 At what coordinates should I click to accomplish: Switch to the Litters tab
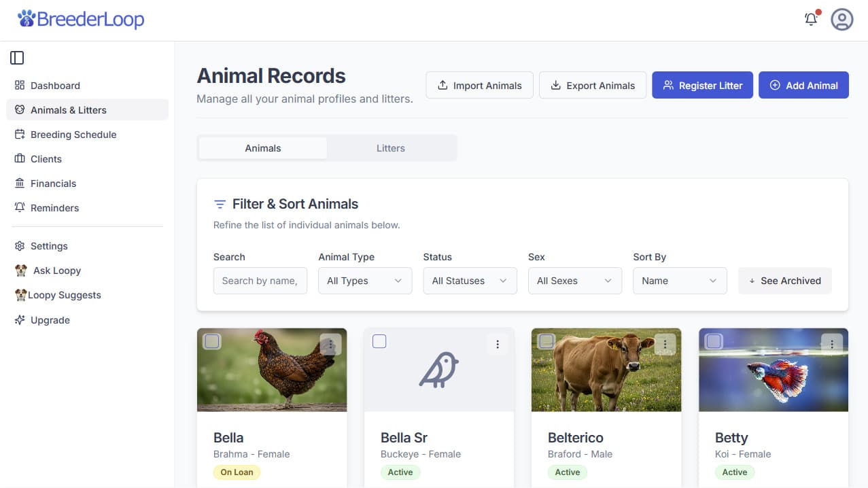click(390, 147)
